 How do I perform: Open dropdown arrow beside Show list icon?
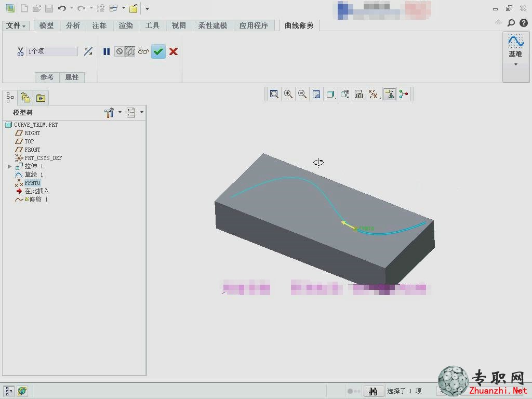(x=142, y=112)
